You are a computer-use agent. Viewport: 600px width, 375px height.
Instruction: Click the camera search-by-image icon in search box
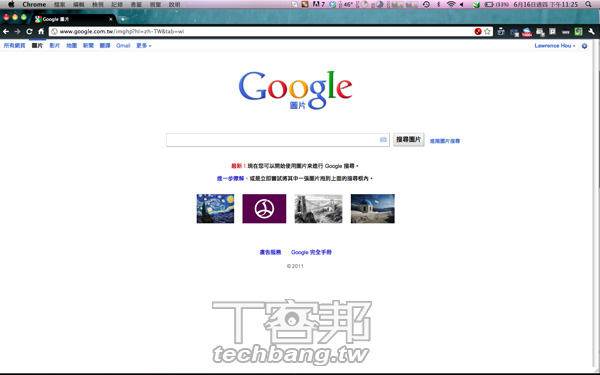(383, 140)
